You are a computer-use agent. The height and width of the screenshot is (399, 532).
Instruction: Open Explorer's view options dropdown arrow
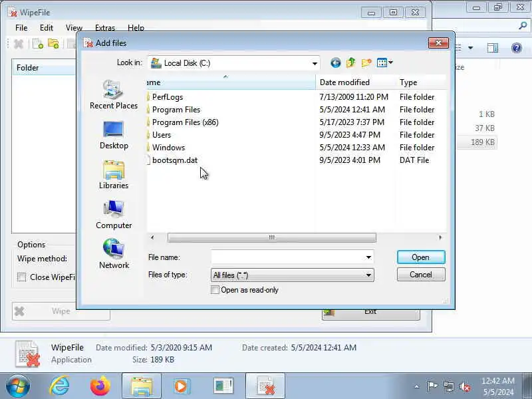coord(471,48)
